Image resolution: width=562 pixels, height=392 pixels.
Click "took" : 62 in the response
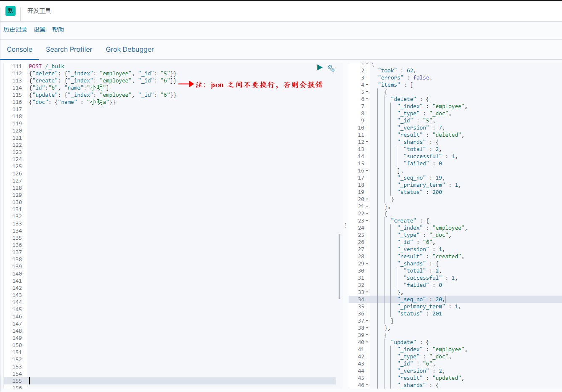tap(397, 71)
